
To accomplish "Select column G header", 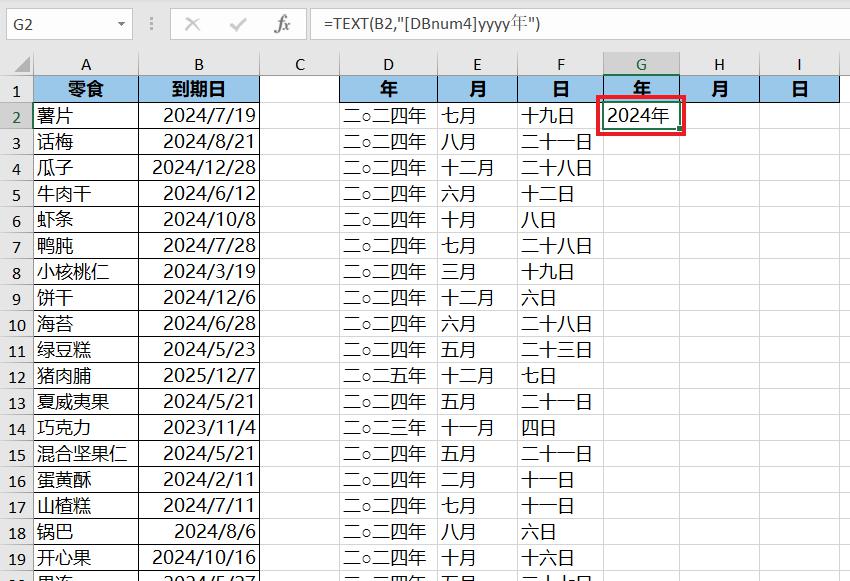I will click(x=641, y=64).
